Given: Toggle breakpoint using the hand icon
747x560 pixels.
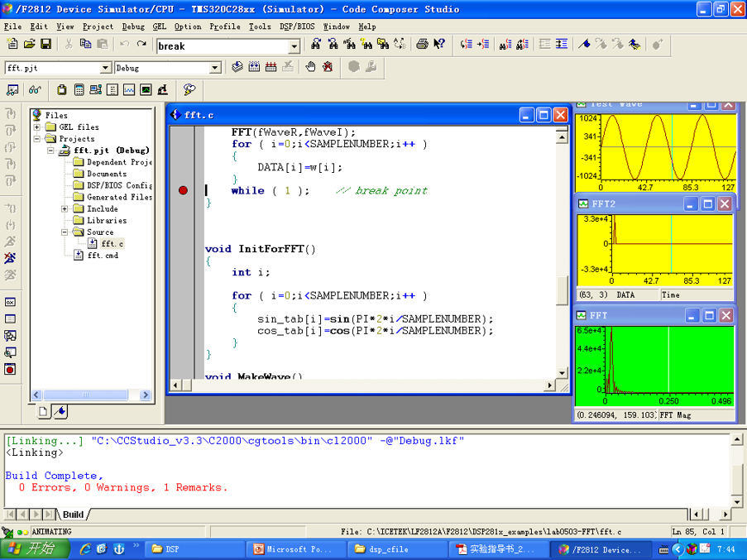Looking at the screenshot, I should tap(310, 67).
